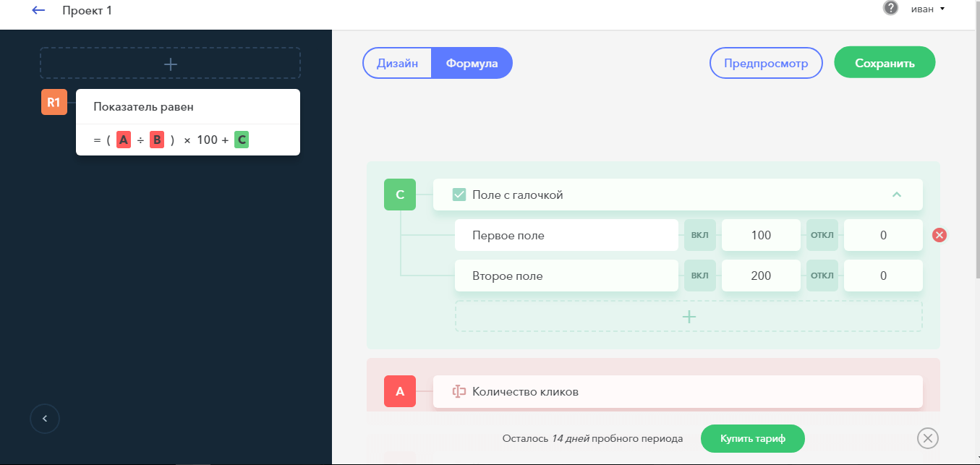Collapse the left sidebar with chevron button

tap(45, 418)
